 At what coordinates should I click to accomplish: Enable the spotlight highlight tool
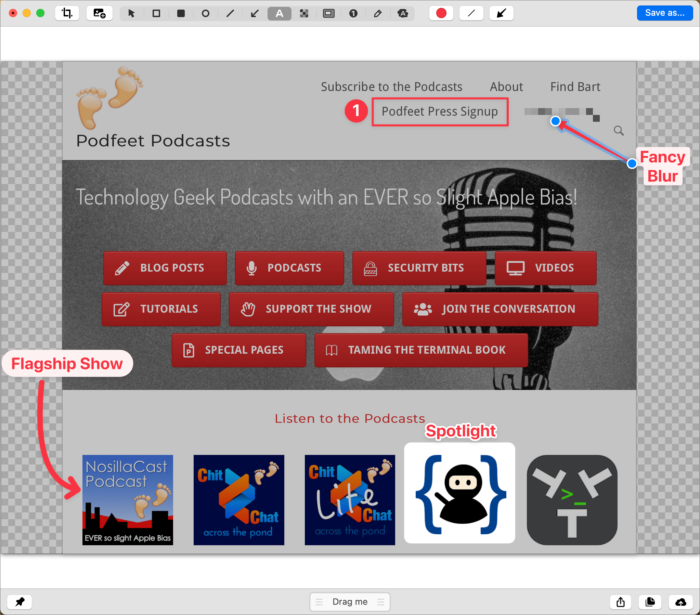click(328, 13)
